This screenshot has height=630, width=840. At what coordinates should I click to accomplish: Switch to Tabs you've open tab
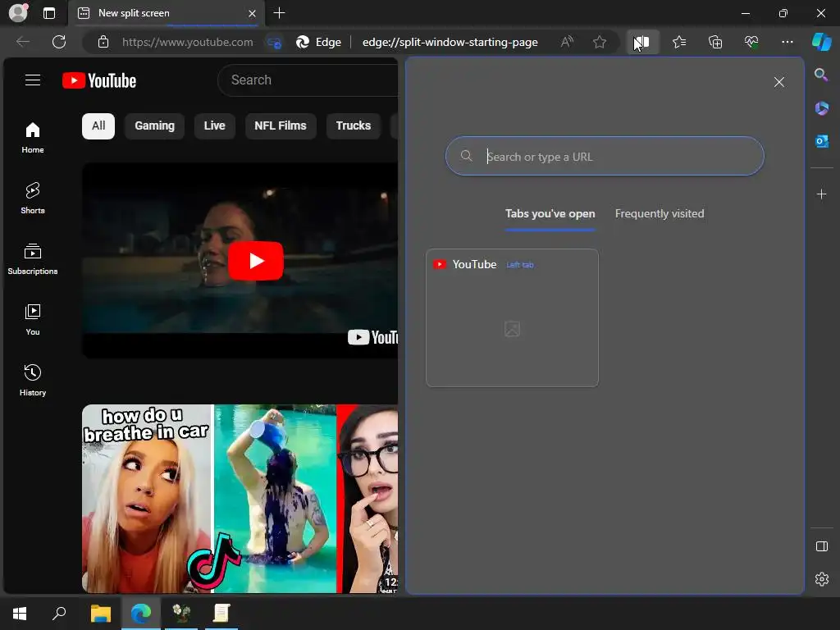pyautogui.click(x=550, y=214)
